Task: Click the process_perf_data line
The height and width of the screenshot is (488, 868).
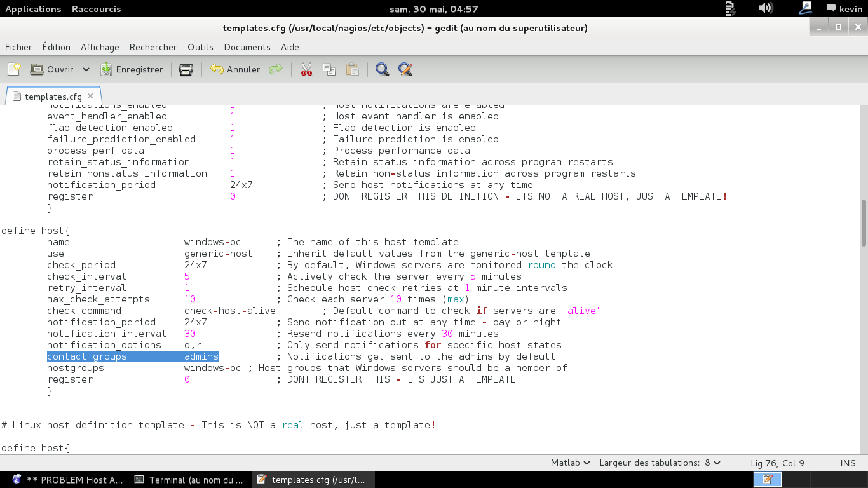Action: pos(259,151)
